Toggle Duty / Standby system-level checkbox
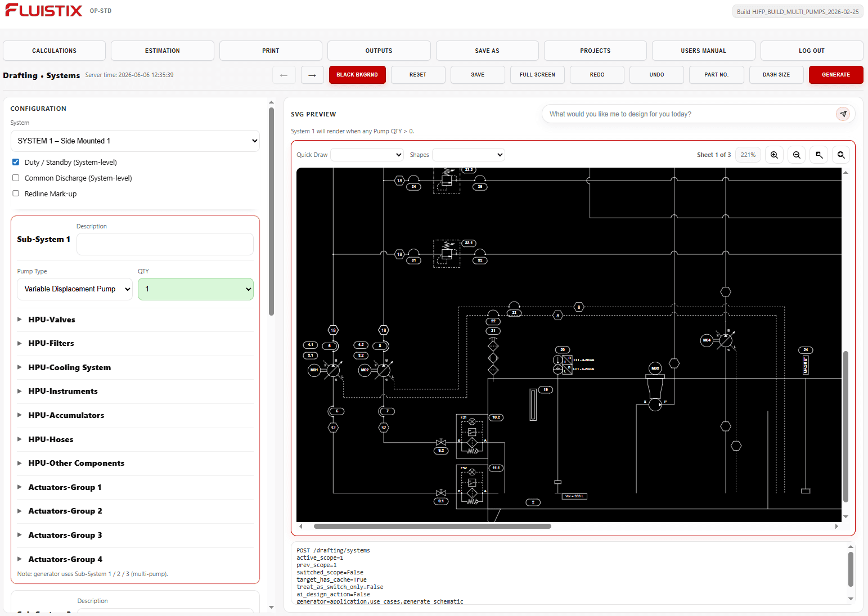 16,162
